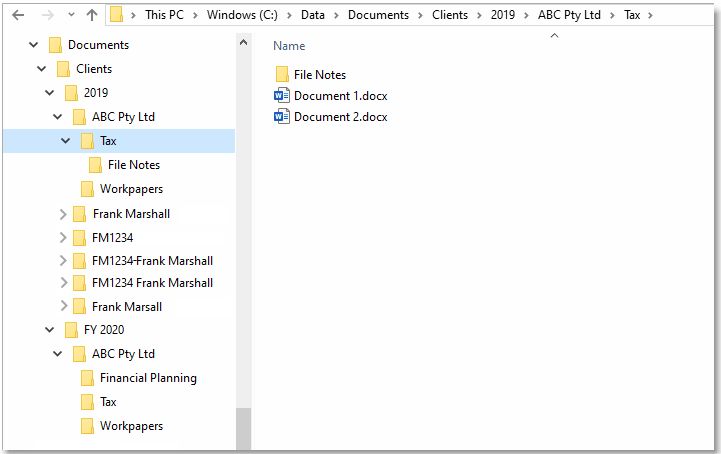Viewport: 721px width, 454px height.
Task: Select FM1234-Frank Marshall folder in tree
Action: click(152, 261)
